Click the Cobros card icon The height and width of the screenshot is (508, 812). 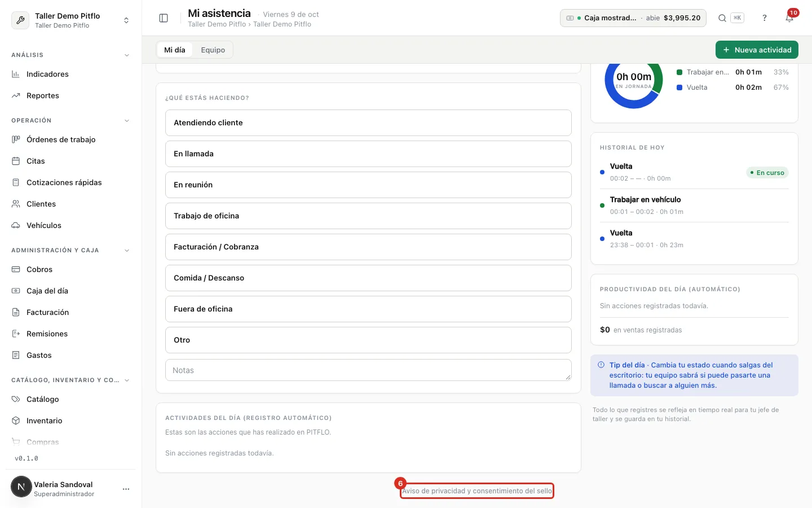[16, 269]
